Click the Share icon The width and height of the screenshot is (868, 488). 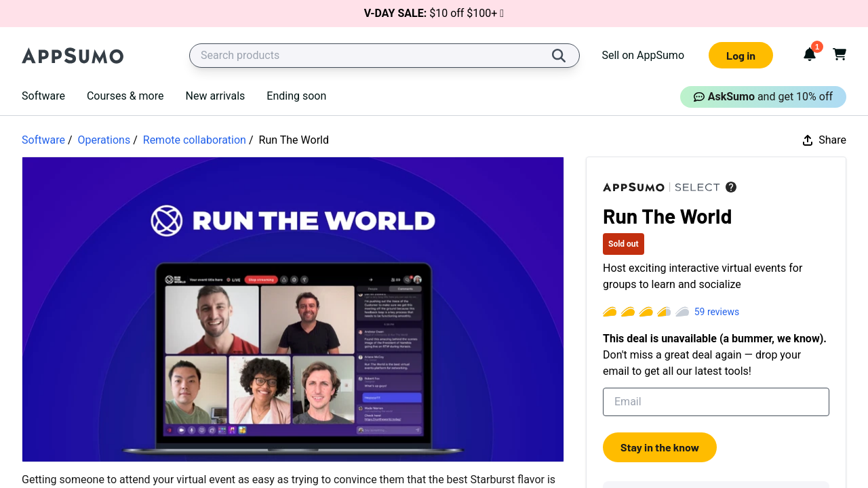pos(808,140)
